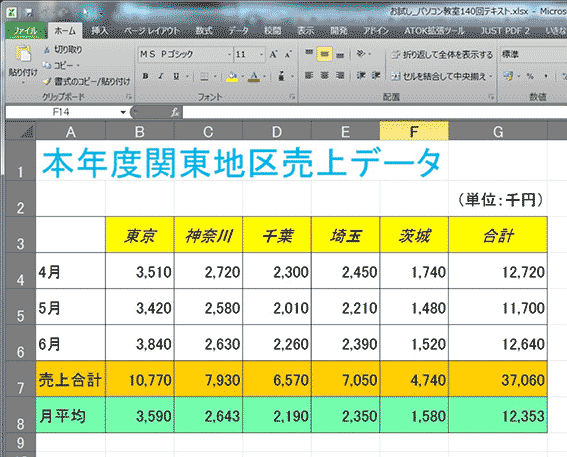567x457 pixels.
Task: Apply comma style number format
Action: click(546, 76)
